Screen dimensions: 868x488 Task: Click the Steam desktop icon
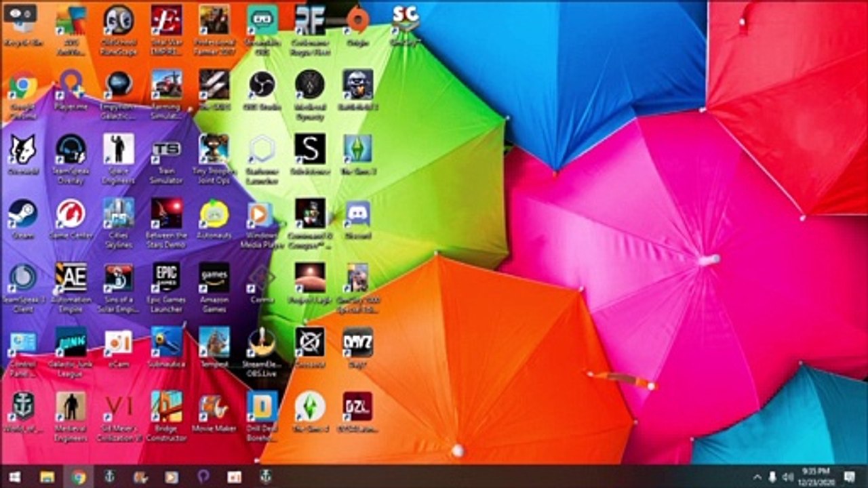[x=23, y=220]
